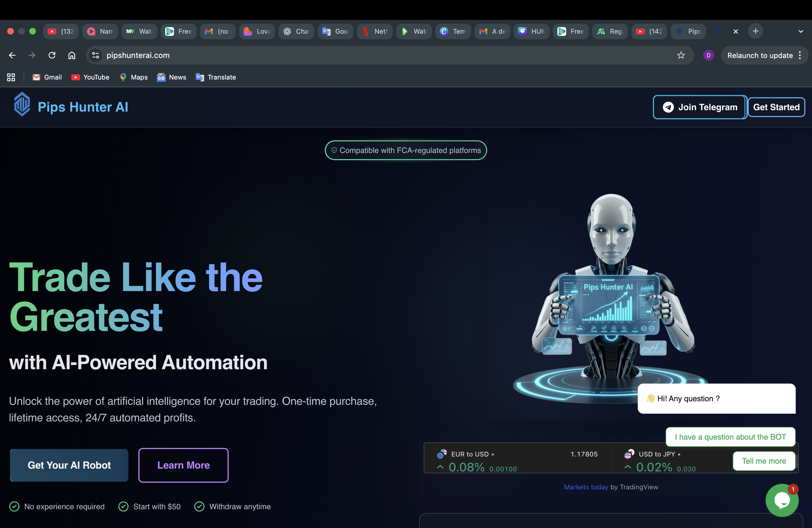The width and height of the screenshot is (812, 528).
Task: Open Maps from the bookmarks bar
Action: point(133,77)
